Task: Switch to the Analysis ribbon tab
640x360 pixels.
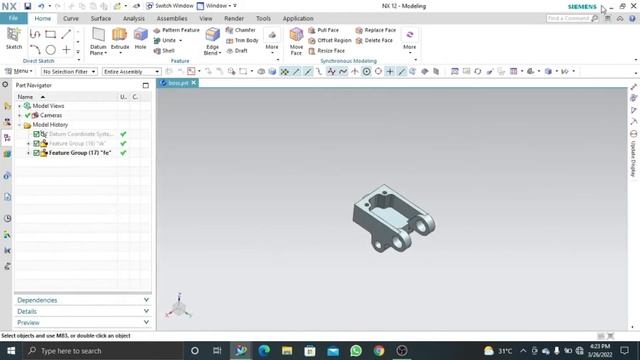Action: pyautogui.click(x=134, y=18)
